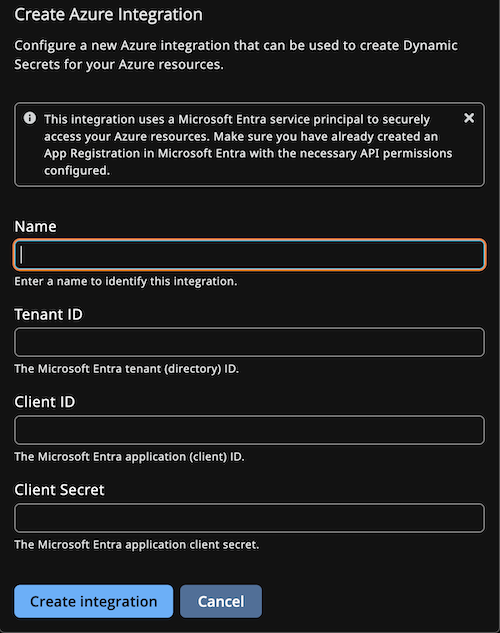Click 'The Microsoft Entra tenant (directory) ID.' hint
Viewport: 500px width, 633px height.
[126, 369]
